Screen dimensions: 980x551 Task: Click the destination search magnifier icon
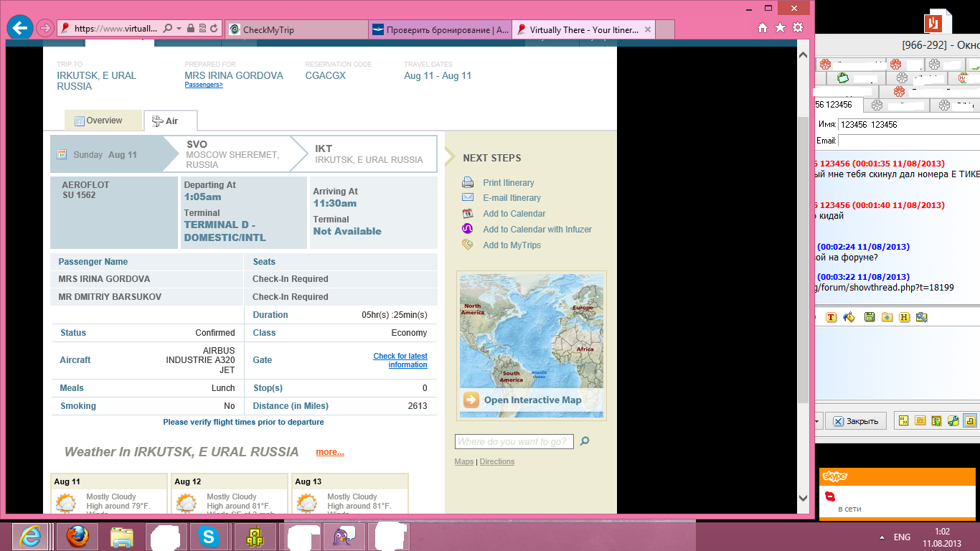coord(585,441)
